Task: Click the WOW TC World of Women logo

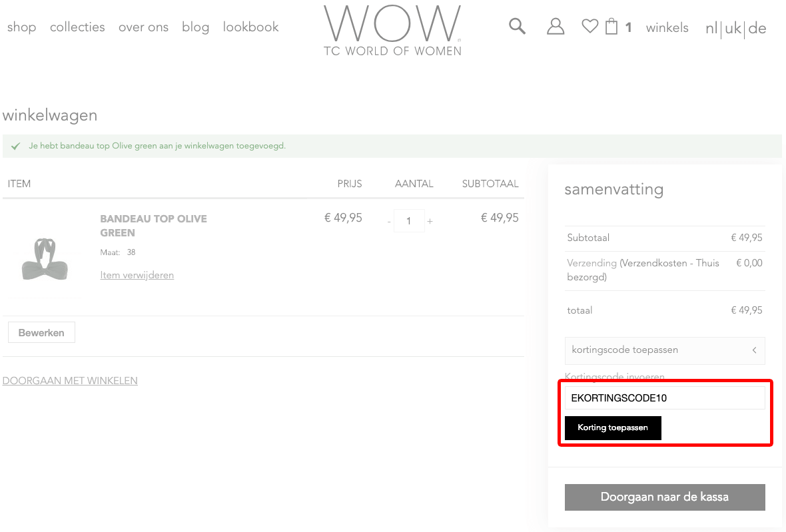Action: tap(392, 31)
